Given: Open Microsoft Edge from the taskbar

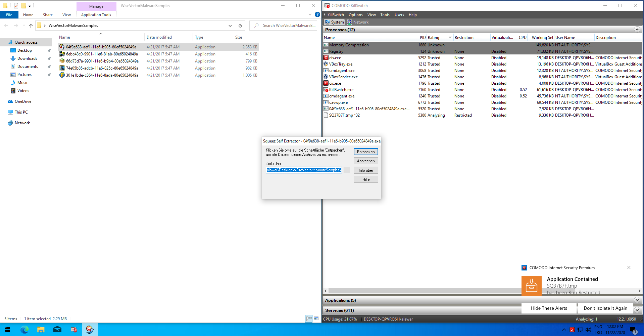Looking at the screenshot, I should coord(24,330).
